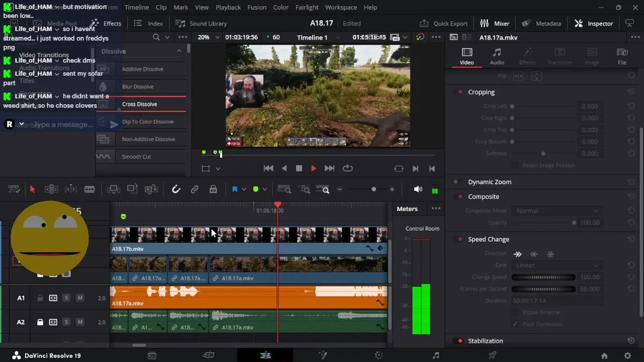The height and width of the screenshot is (362, 644).
Task: Zoom in timeline with plus icon
Action: (392, 189)
